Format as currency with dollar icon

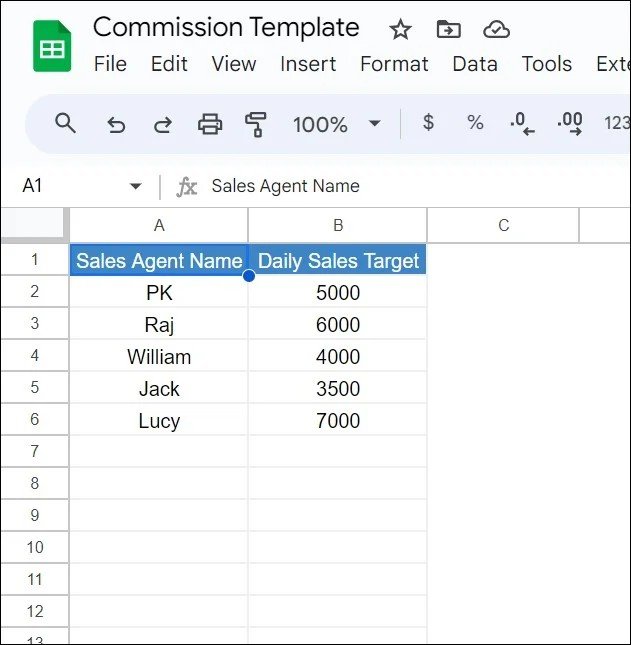pyautogui.click(x=428, y=122)
